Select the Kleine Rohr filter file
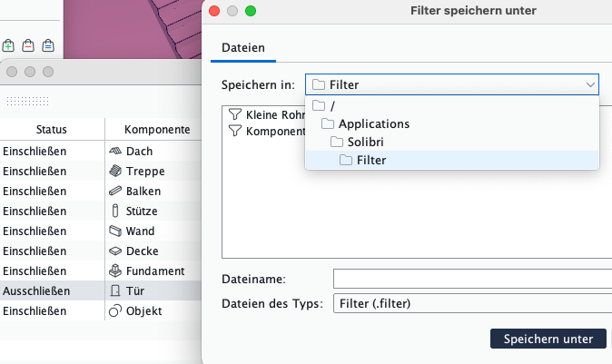The height and width of the screenshot is (364, 612). coord(267,114)
